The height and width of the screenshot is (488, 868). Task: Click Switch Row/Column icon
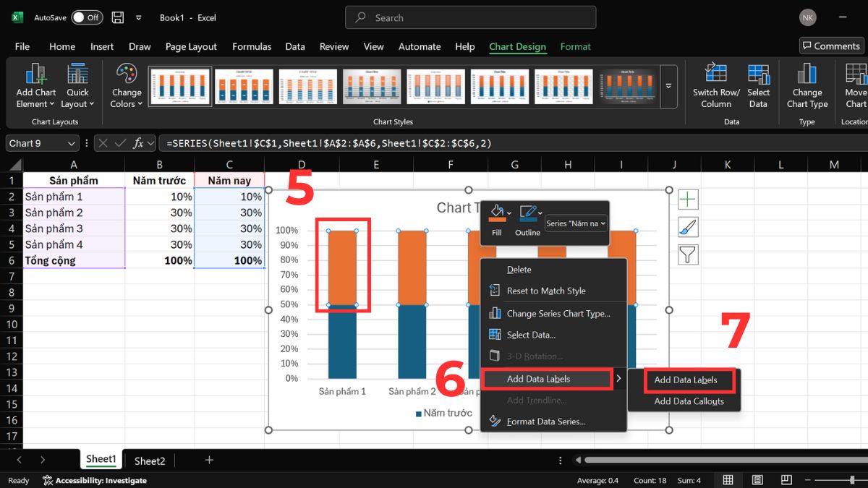[x=715, y=75]
